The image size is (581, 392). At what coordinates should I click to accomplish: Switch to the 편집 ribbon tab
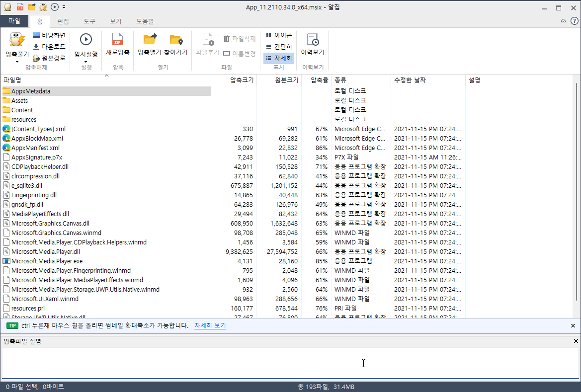tap(63, 21)
